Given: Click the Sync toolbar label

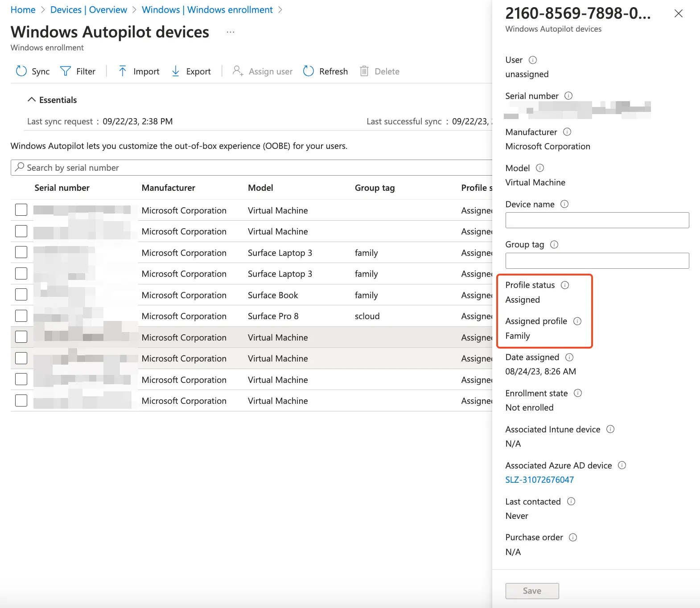Looking at the screenshot, I should 41,71.
